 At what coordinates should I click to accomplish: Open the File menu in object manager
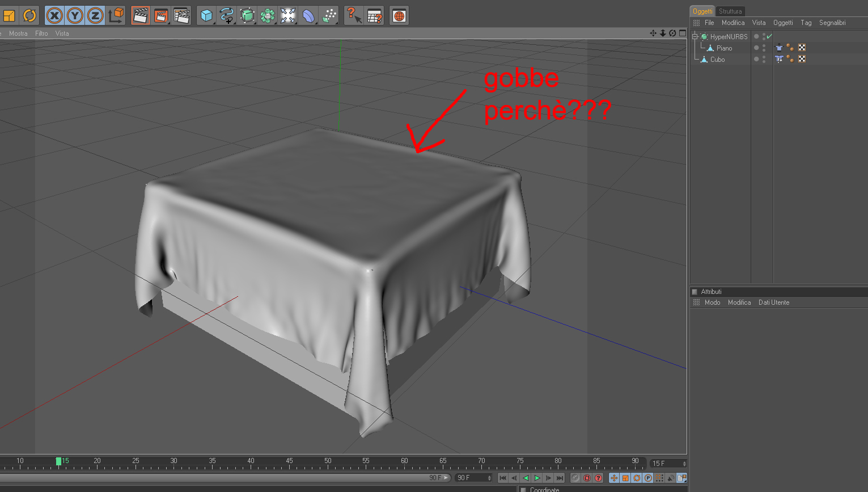(709, 23)
